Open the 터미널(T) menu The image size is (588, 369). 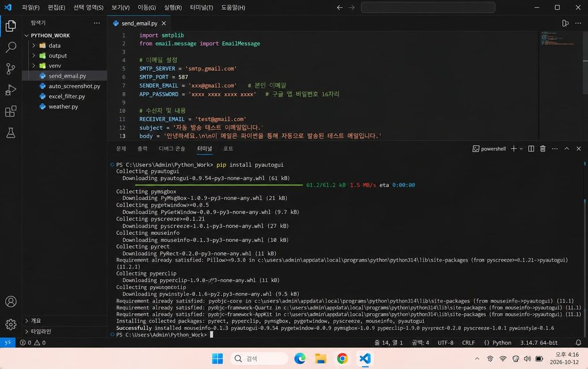[x=202, y=7]
